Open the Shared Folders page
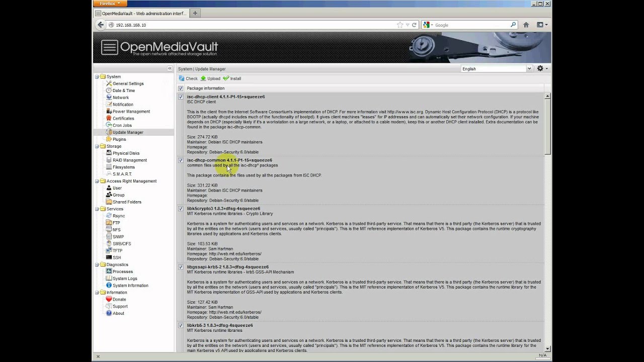Screen dimensions: 644x362 [x=127, y=202]
